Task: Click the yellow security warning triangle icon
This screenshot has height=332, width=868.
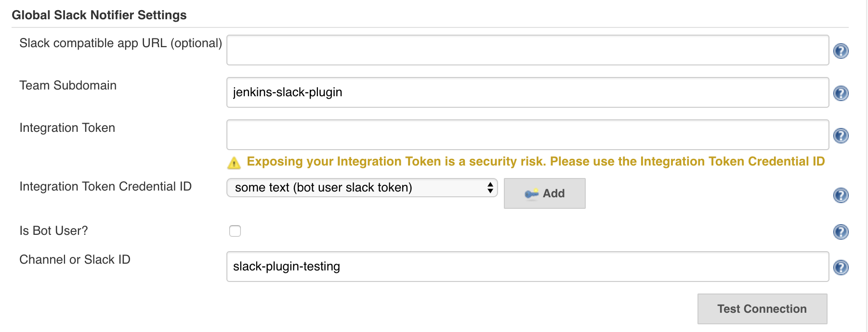Action: 234,163
